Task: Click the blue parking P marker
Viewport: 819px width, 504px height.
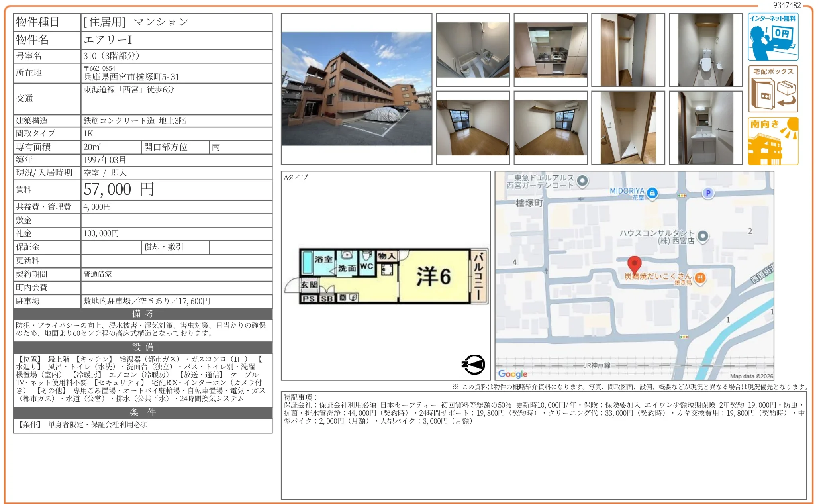Action: click(708, 193)
